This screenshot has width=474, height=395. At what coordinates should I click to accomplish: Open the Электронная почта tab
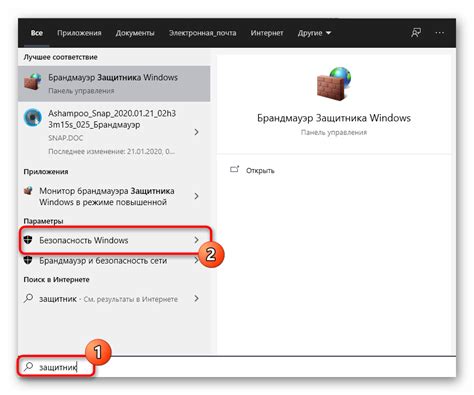(x=202, y=33)
